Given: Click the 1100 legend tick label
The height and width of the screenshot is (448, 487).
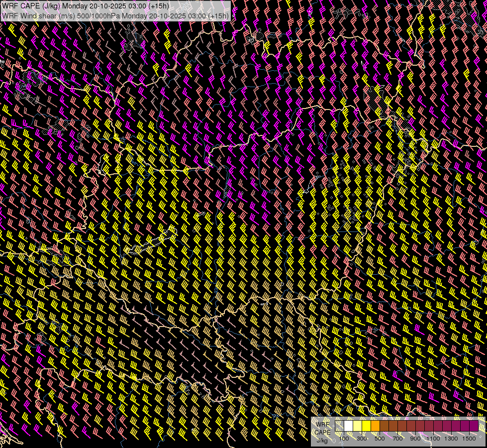Looking at the screenshot, I should click(434, 439).
